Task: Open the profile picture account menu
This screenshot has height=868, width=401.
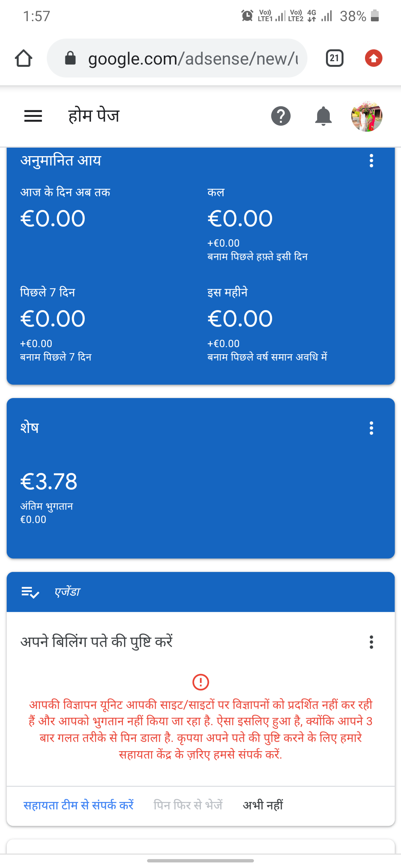Action: click(x=366, y=116)
